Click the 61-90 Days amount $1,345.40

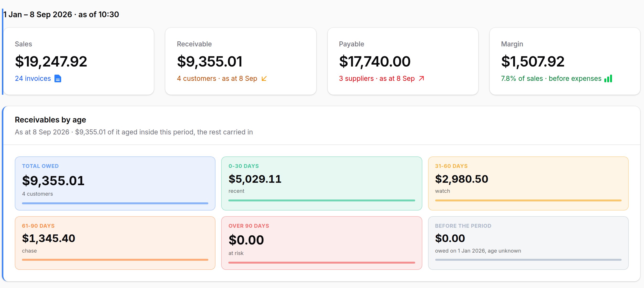[48, 238]
